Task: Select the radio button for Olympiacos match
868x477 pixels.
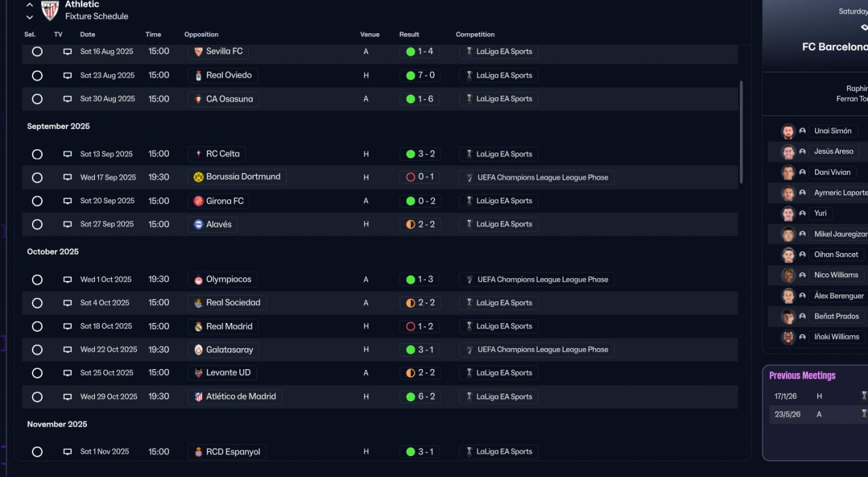Action: tap(37, 280)
